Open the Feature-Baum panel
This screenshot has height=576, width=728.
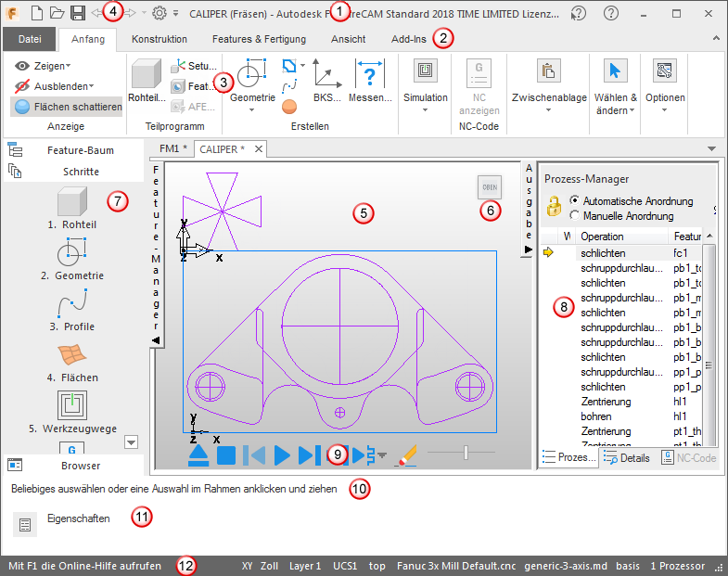tap(73, 150)
